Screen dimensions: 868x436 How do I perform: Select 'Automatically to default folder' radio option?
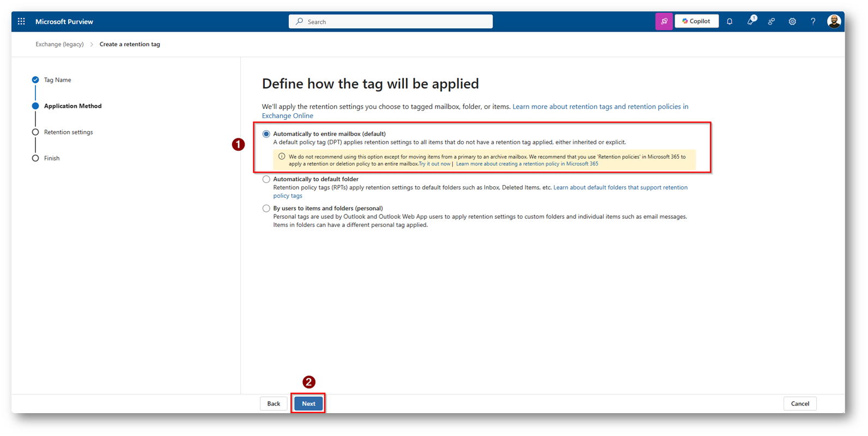(266, 179)
